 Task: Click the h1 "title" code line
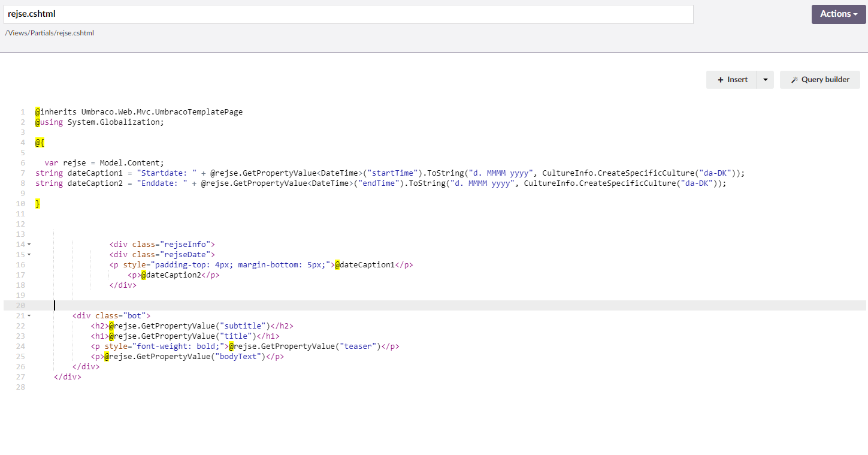tap(185, 336)
